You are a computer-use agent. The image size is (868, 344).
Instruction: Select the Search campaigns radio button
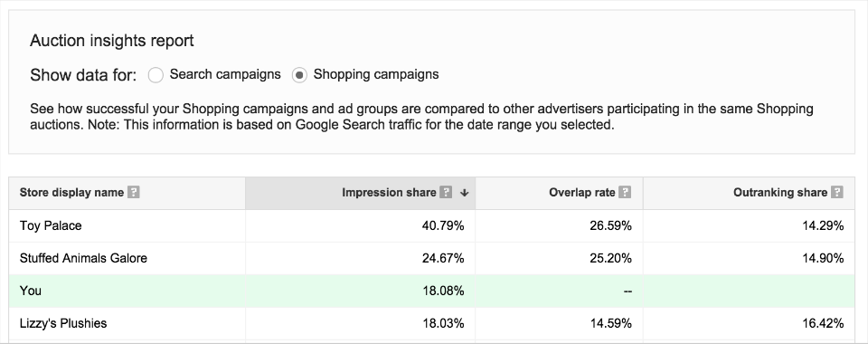[156, 75]
